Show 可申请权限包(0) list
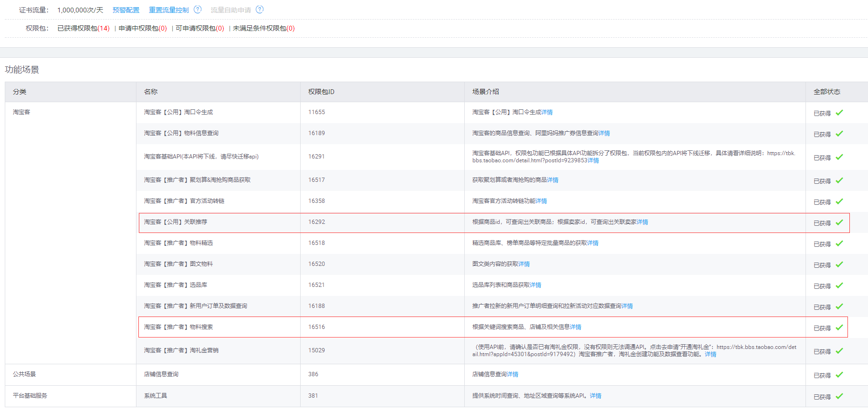868x412 pixels. pos(199,28)
